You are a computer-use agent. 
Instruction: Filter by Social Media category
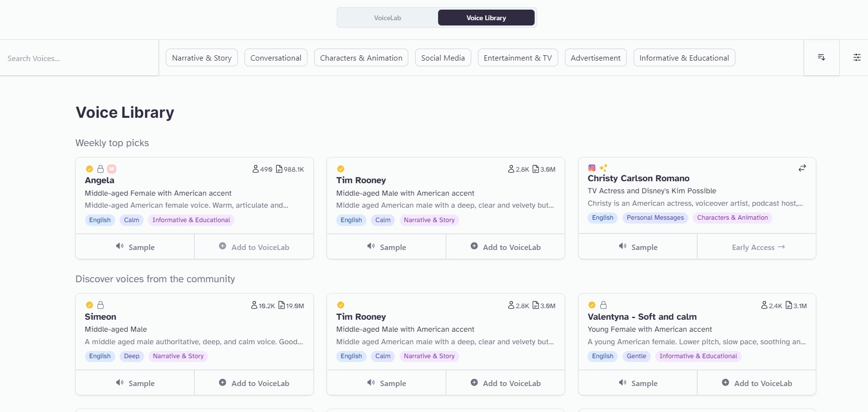443,58
